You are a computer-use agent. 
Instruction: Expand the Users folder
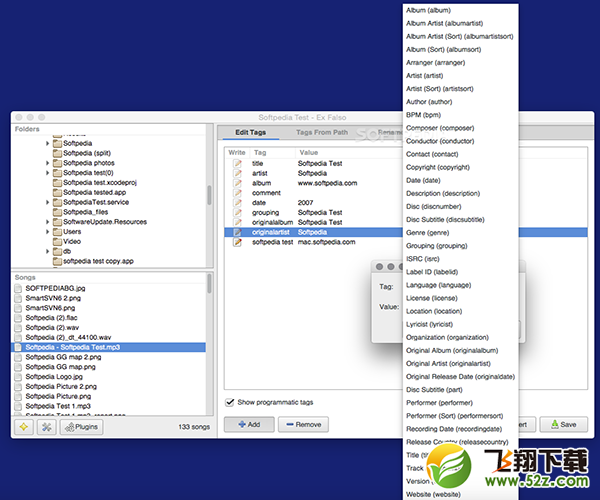tap(47, 232)
